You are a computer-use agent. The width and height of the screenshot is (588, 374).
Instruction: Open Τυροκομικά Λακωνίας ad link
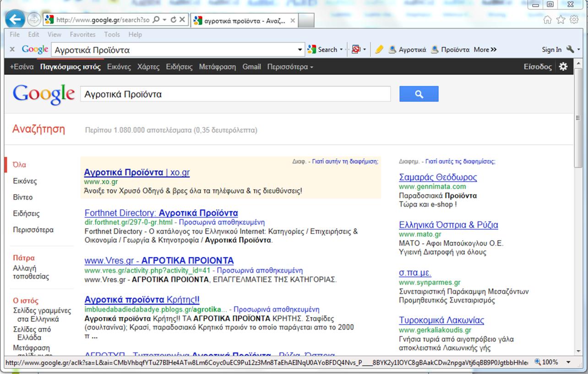[441, 320]
